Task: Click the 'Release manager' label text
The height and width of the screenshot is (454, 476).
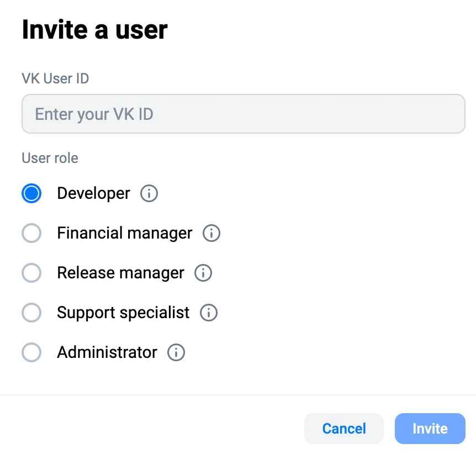Action: tap(120, 273)
